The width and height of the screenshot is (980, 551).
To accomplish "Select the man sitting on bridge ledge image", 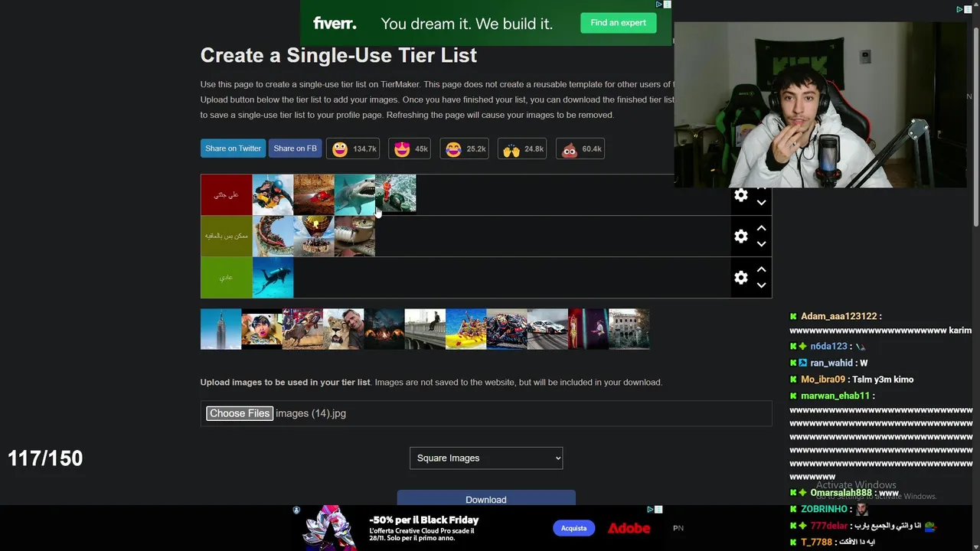I will pos(425,329).
